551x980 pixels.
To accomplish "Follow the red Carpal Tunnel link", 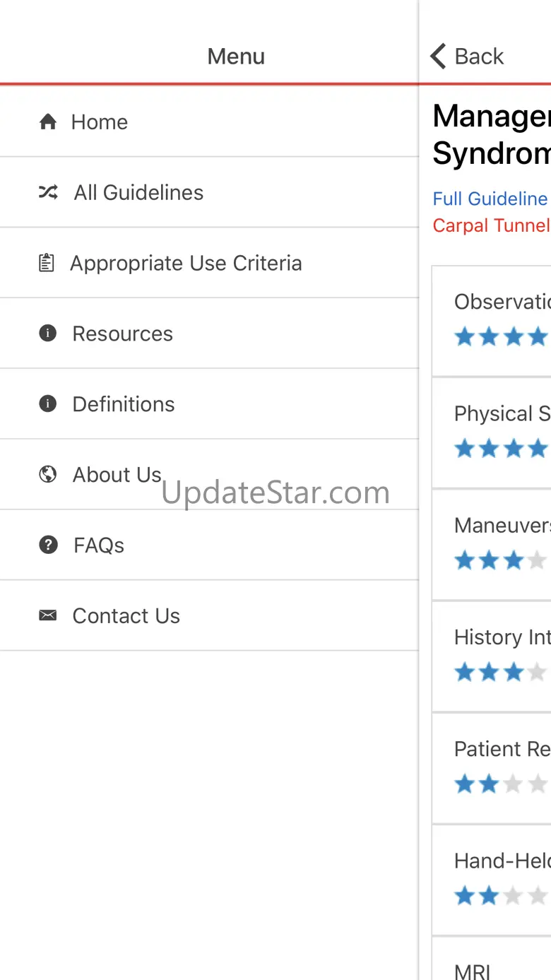I will pos(492,225).
